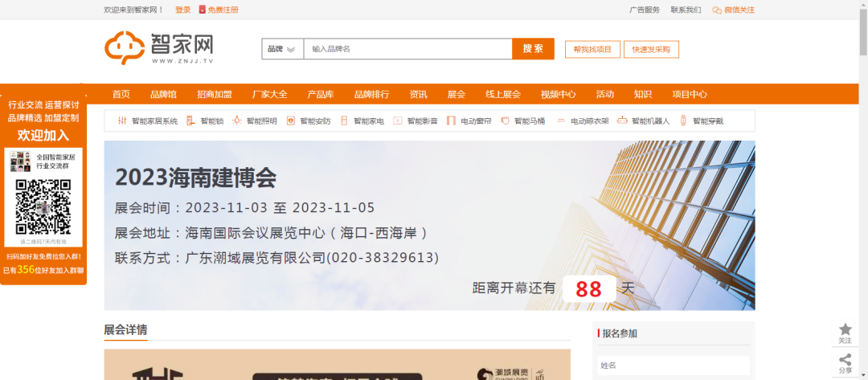Open the 知识 nav item
Image resolution: width=868 pixels, height=380 pixels.
point(643,94)
